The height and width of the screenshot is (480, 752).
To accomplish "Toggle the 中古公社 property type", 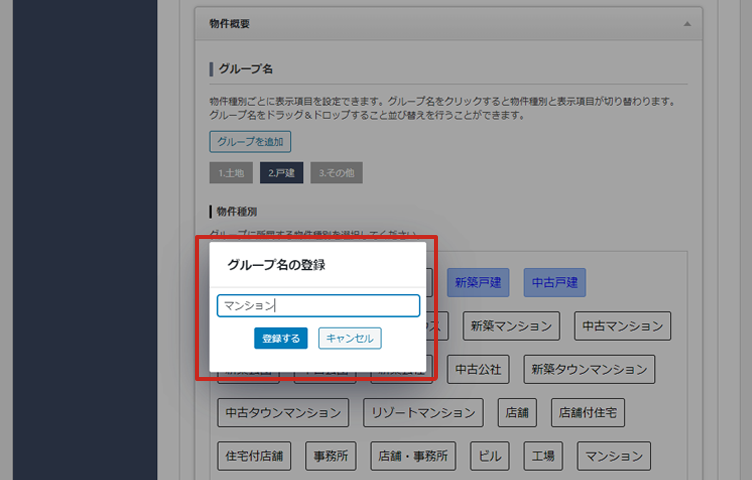I will click(479, 369).
